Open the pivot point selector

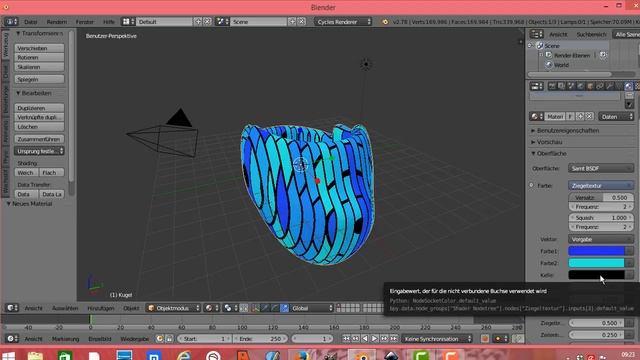[x=231, y=308]
